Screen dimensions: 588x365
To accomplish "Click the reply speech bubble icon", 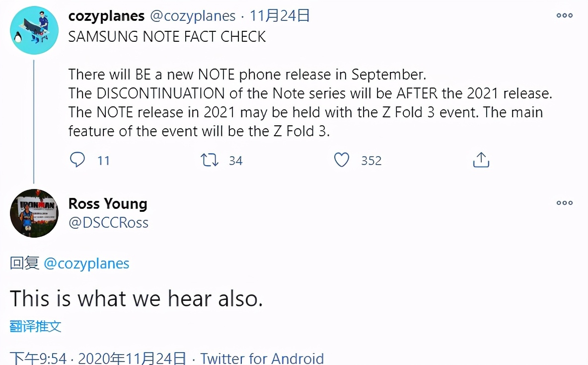I will click(x=77, y=160).
